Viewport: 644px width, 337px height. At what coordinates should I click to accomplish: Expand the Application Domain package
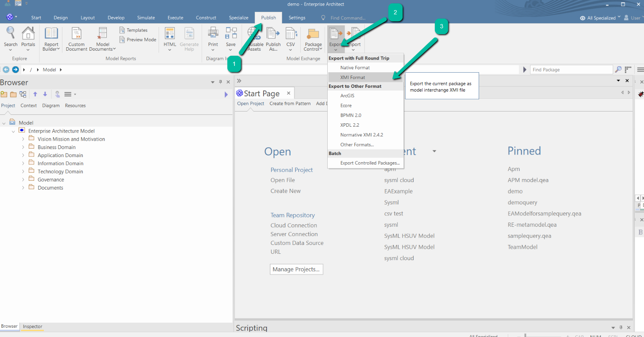click(23, 155)
